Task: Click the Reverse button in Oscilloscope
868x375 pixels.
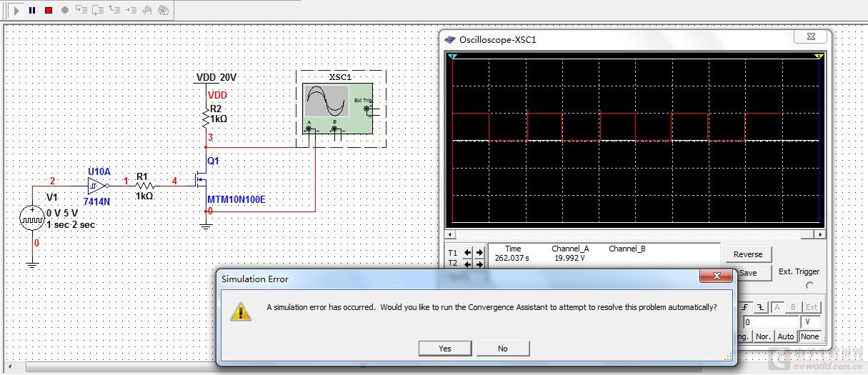Action: (748, 254)
